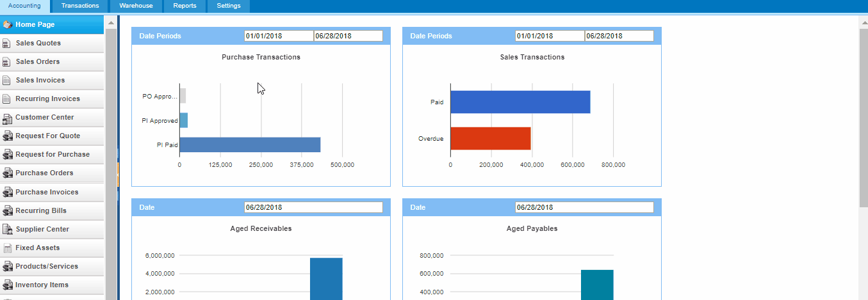Click the Aged Payables chart title
The width and height of the screenshot is (868, 300).
click(532, 228)
